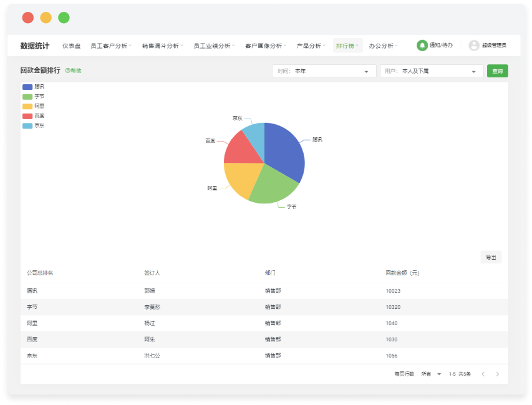Click the yellow 阿里 pie slice

[x=243, y=178]
